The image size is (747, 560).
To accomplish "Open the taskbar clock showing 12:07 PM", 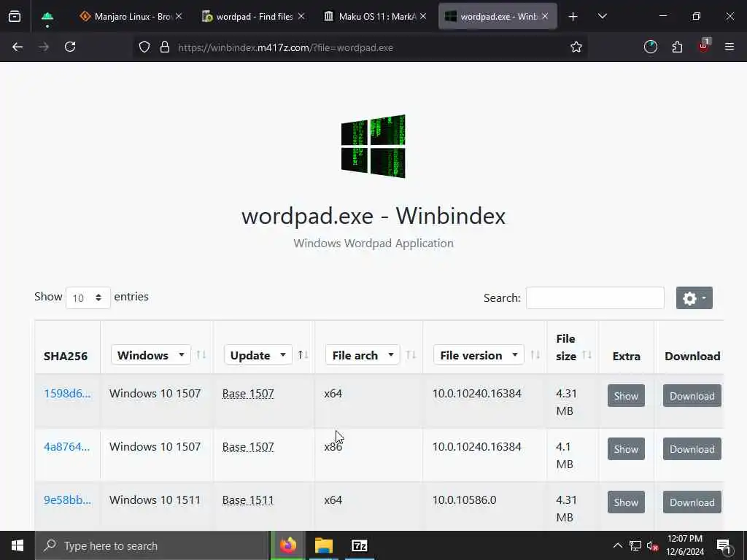I will [x=685, y=545].
